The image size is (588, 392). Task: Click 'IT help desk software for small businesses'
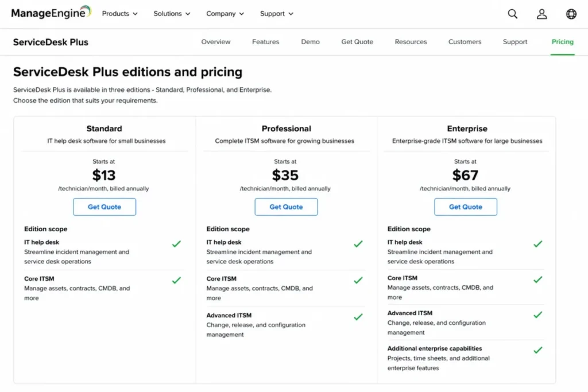click(106, 141)
